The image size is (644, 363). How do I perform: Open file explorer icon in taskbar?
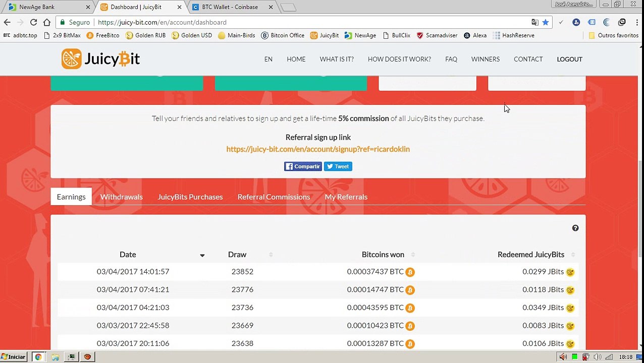click(x=55, y=357)
